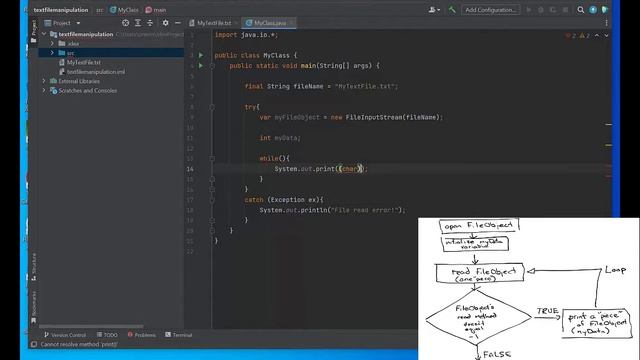The image size is (640, 360).
Task: Click the Expand All icon in Project panel
Action: [138, 23]
